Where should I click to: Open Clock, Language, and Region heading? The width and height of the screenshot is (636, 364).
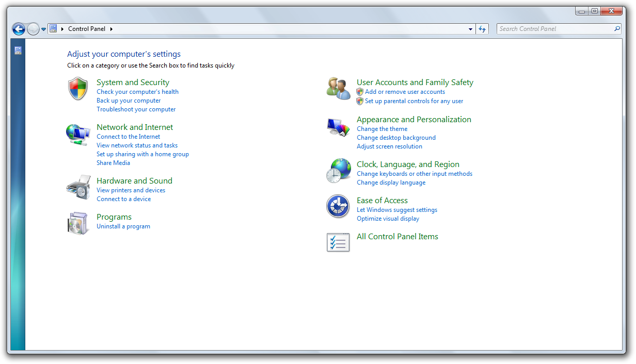(x=408, y=164)
